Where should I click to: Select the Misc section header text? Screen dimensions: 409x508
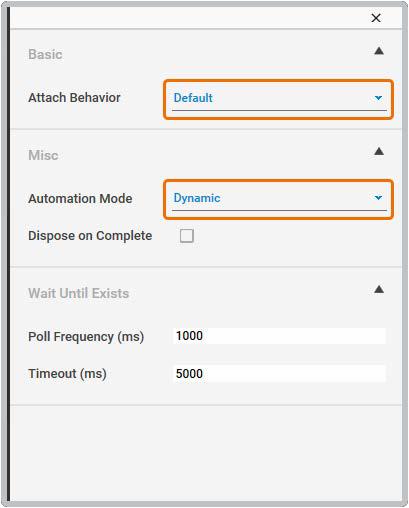pyautogui.click(x=43, y=155)
